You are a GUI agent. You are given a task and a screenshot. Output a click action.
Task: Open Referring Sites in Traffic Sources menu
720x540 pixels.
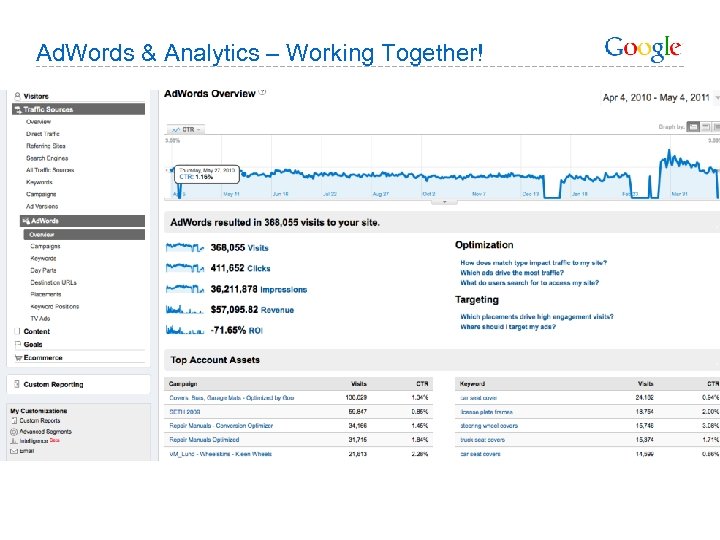[46, 146]
